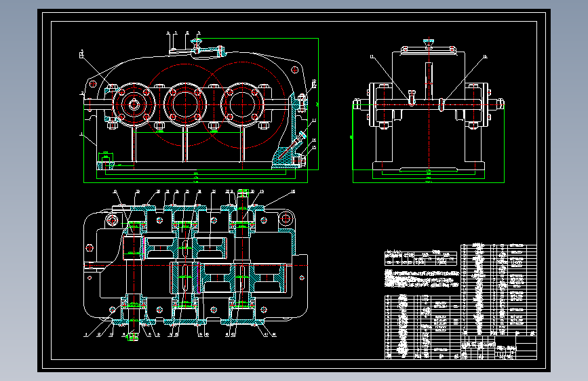
Task: Select the middle bearing cap in front view
Action: tap(185, 104)
